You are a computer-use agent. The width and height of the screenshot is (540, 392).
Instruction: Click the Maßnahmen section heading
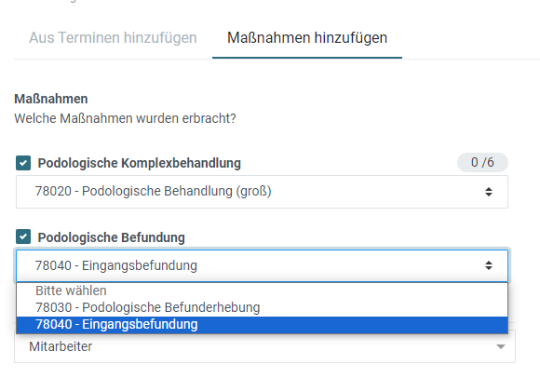tap(51, 99)
